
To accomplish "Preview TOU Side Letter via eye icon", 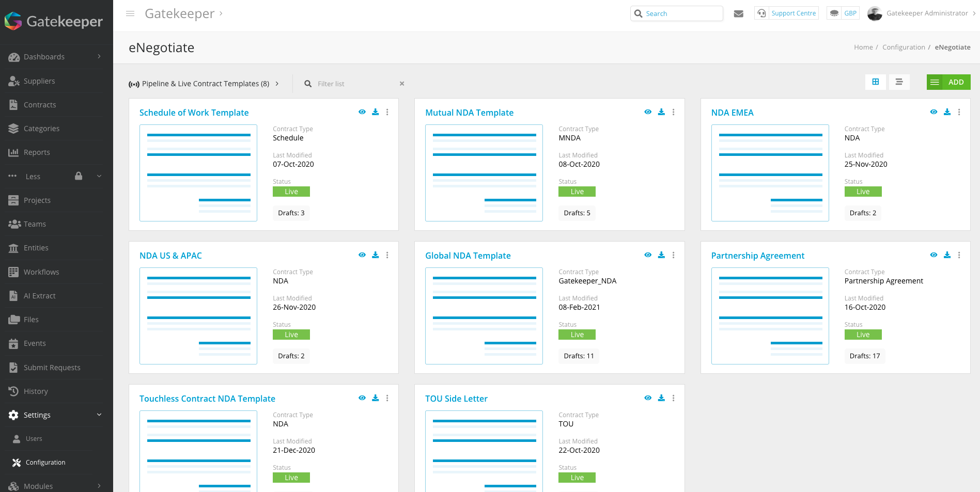I will (648, 398).
